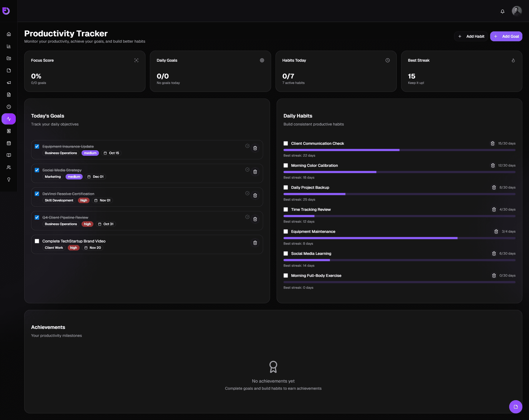Uncheck the DaVinci Resolve Certification goal
Image resolution: width=529 pixels, height=420 pixels.
(x=37, y=194)
